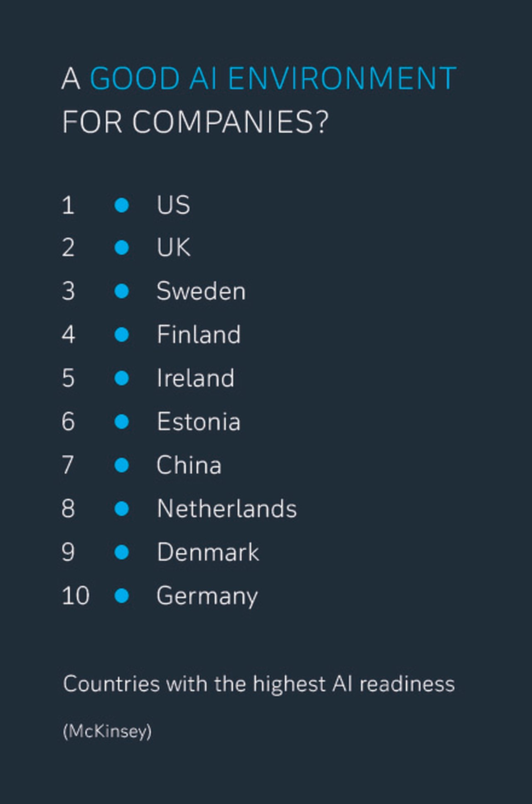Screen dimensions: 532x804
Task: Click the blue dot beside Netherlands
Action: (121, 509)
